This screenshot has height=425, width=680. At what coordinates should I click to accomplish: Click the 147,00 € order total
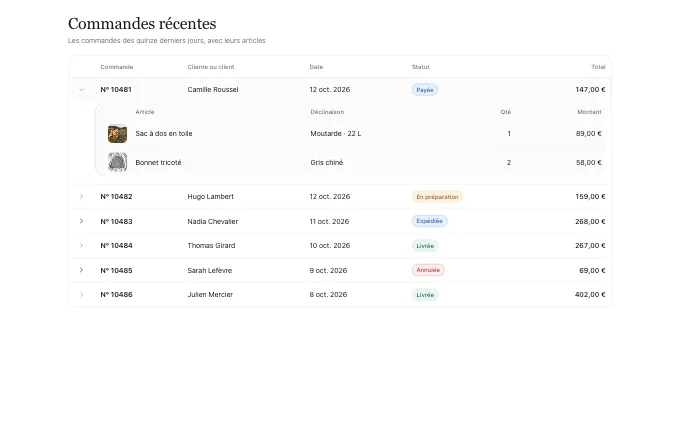[590, 90]
